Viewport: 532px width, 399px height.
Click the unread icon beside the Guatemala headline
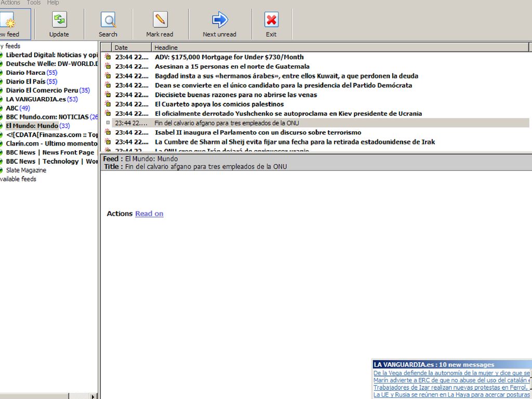tap(108, 66)
